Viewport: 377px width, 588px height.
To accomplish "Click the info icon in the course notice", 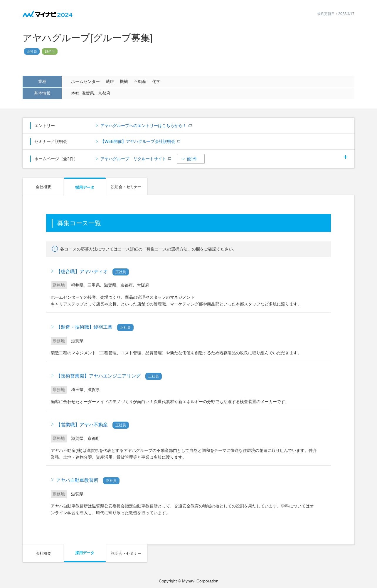I will (55, 249).
